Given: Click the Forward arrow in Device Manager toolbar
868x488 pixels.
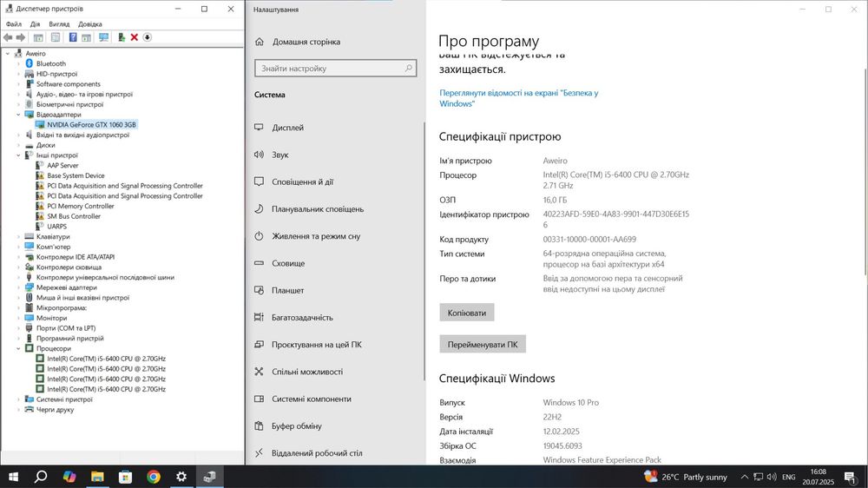Looking at the screenshot, I should (x=21, y=37).
